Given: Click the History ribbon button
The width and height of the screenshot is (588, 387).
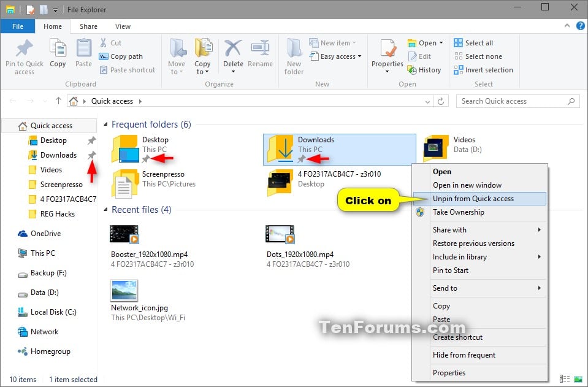Looking at the screenshot, I should [x=424, y=70].
